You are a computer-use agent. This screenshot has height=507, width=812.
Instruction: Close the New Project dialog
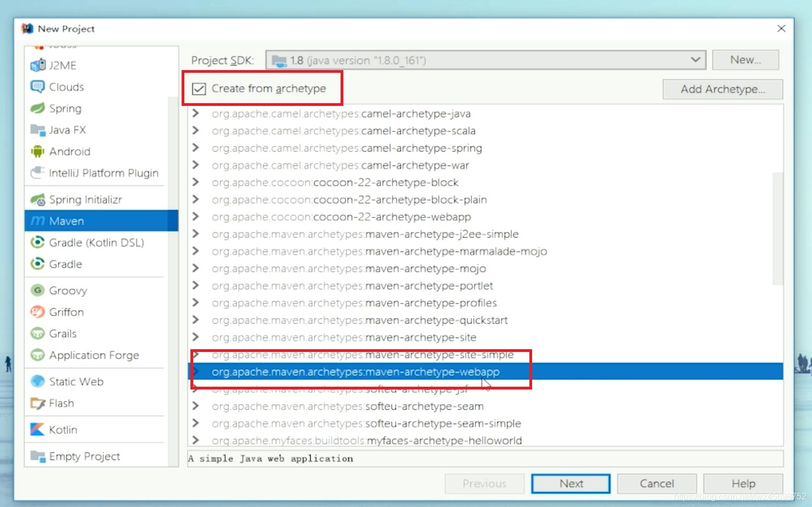click(781, 28)
